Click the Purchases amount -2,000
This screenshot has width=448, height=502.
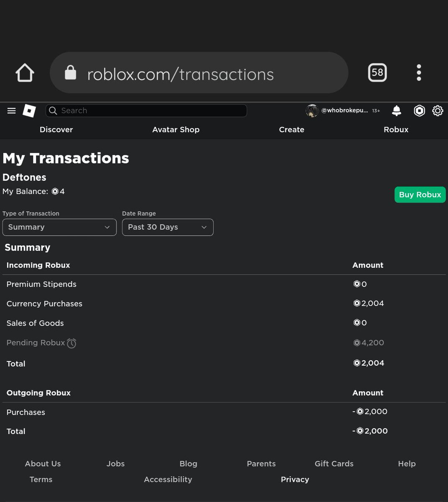[370, 412]
